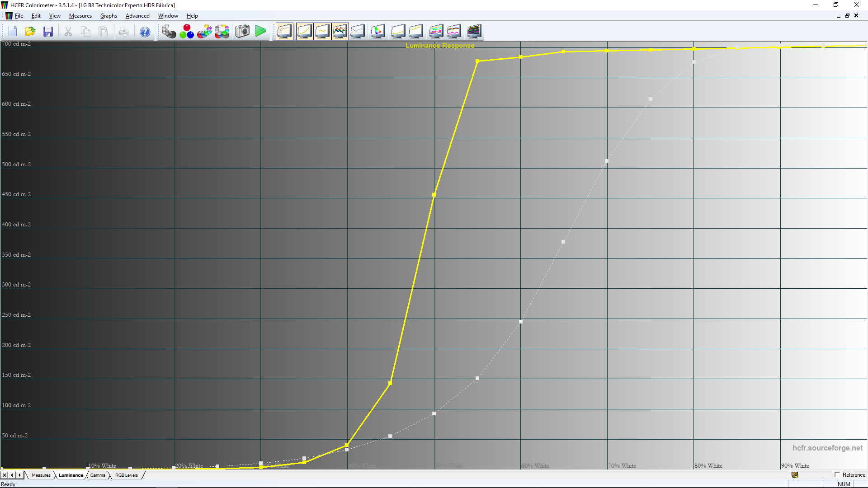Screen dimensions: 868x488
Task: Expand the Advanced menu
Action: coord(137,16)
